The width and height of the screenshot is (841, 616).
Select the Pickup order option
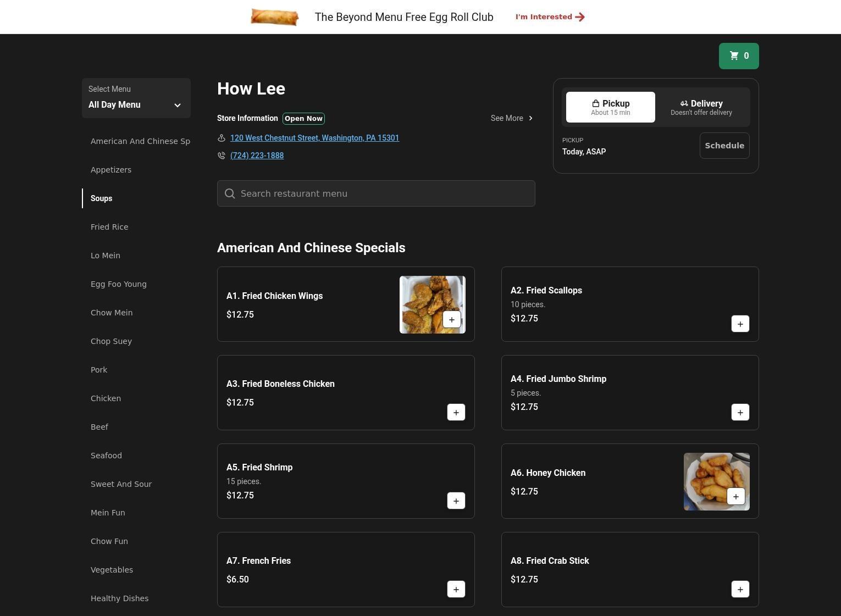[x=610, y=107]
